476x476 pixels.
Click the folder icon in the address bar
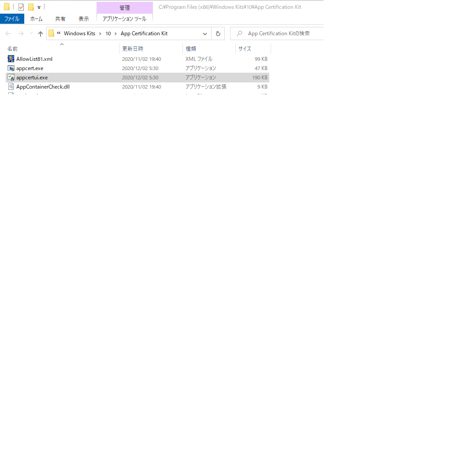tap(51, 33)
